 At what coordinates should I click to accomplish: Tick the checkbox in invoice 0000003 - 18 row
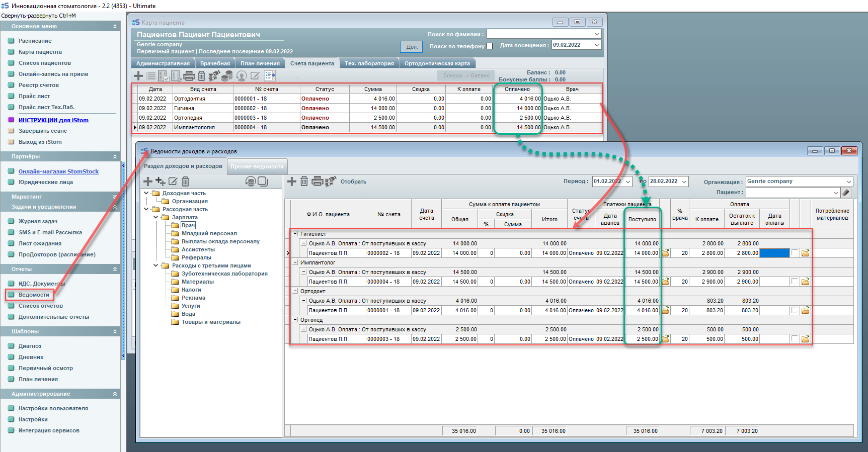[795, 339]
